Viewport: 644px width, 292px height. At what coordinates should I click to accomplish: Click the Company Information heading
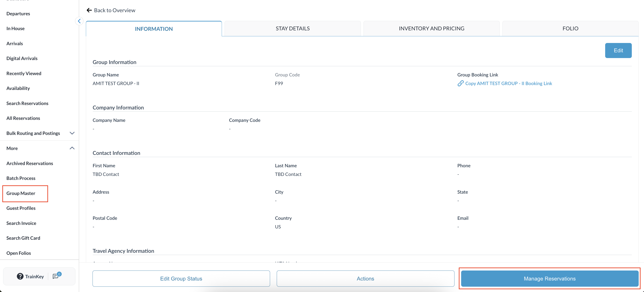(x=118, y=108)
